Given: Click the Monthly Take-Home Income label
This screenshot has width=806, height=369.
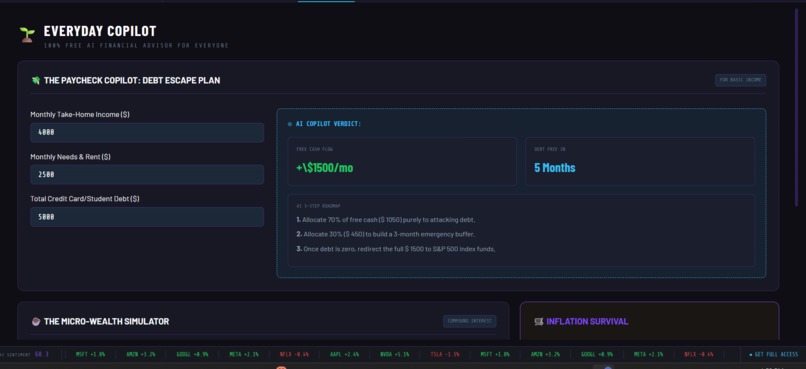Looking at the screenshot, I should click(x=80, y=115).
